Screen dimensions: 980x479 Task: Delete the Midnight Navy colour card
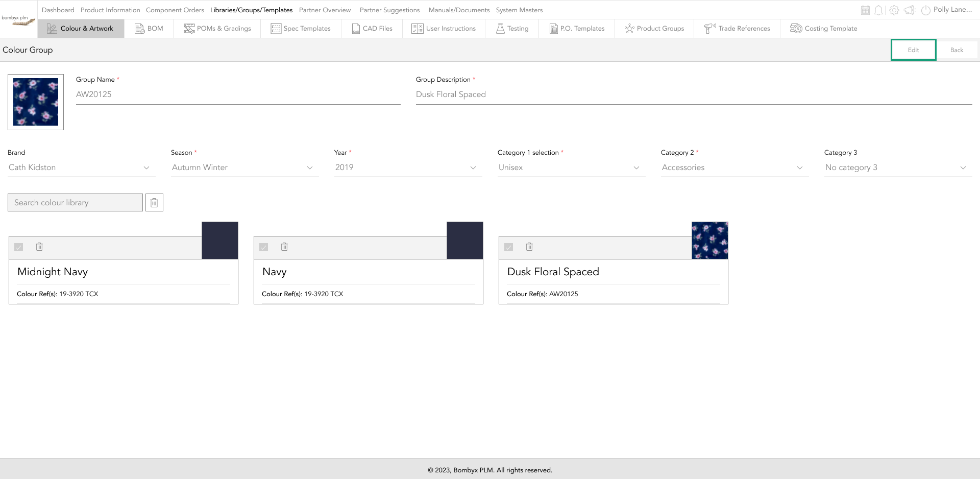coord(39,247)
